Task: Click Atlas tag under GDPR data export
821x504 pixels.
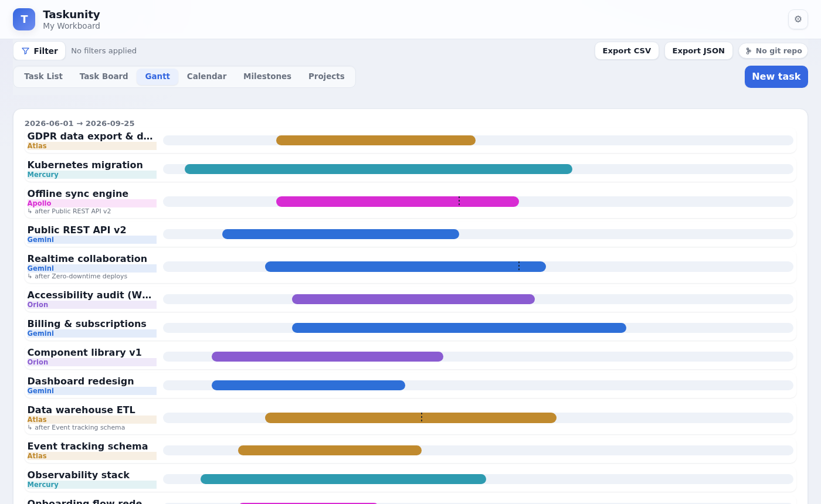Action: tap(91, 146)
